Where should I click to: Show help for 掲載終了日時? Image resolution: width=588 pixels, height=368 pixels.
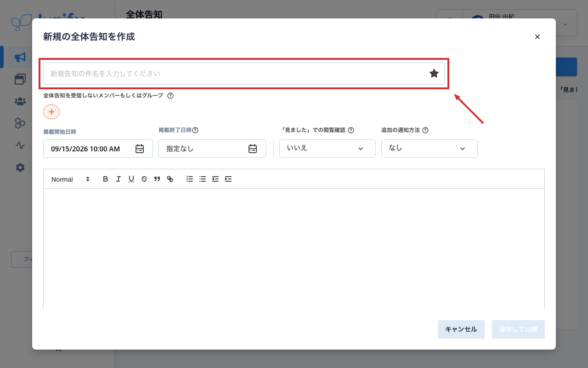click(x=195, y=130)
